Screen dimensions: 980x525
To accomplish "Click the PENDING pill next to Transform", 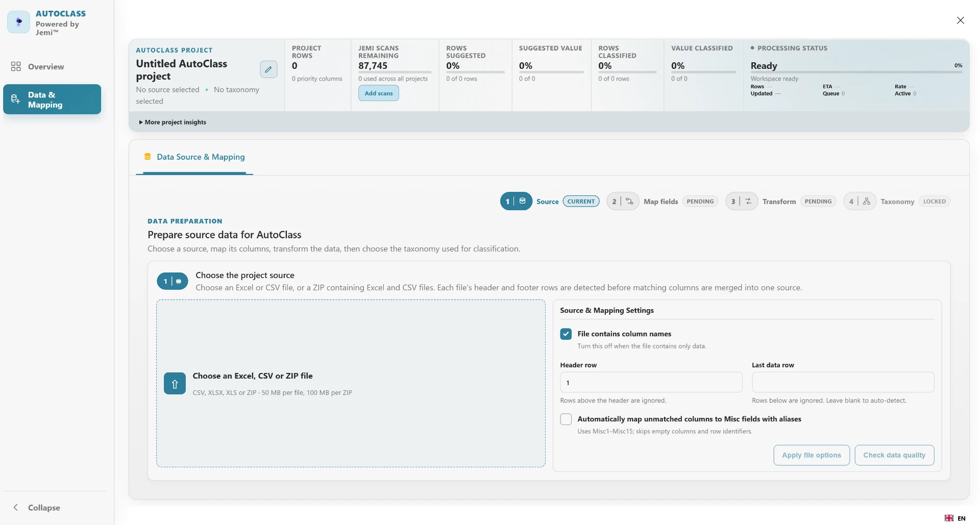I will (818, 201).
